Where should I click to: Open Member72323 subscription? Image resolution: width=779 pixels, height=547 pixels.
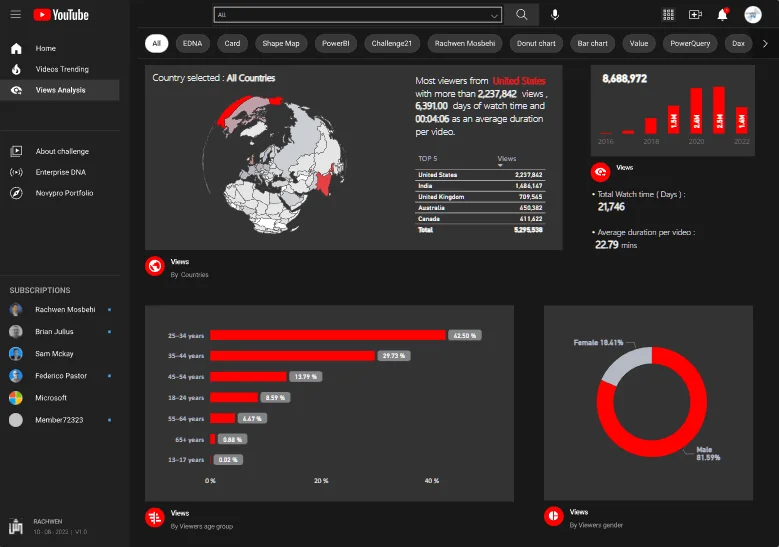60,420
